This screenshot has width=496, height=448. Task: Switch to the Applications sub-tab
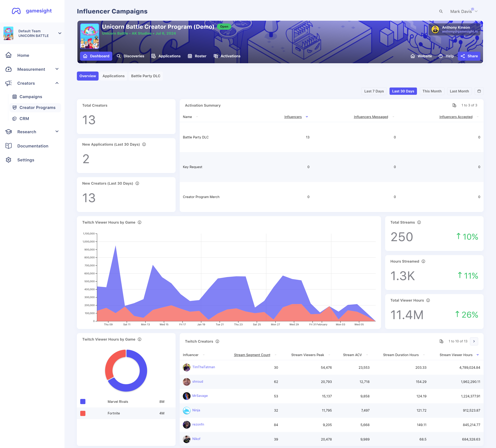point(113,76)
